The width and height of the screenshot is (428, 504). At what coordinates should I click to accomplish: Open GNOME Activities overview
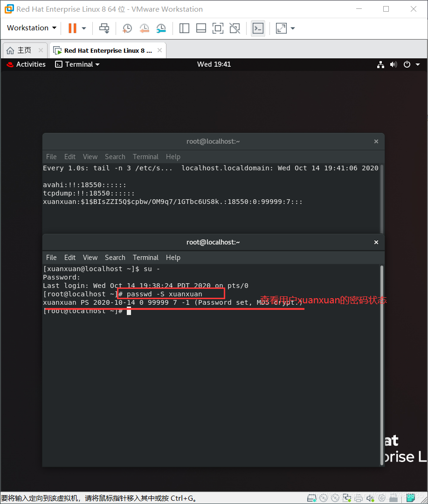coord(31,64)
